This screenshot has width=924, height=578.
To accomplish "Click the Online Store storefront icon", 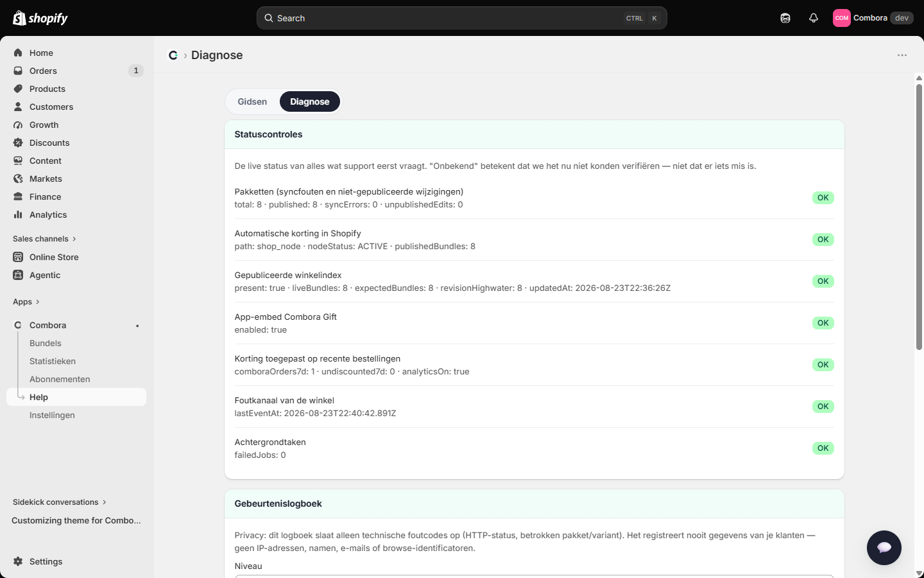I will [x=18, y=257].
